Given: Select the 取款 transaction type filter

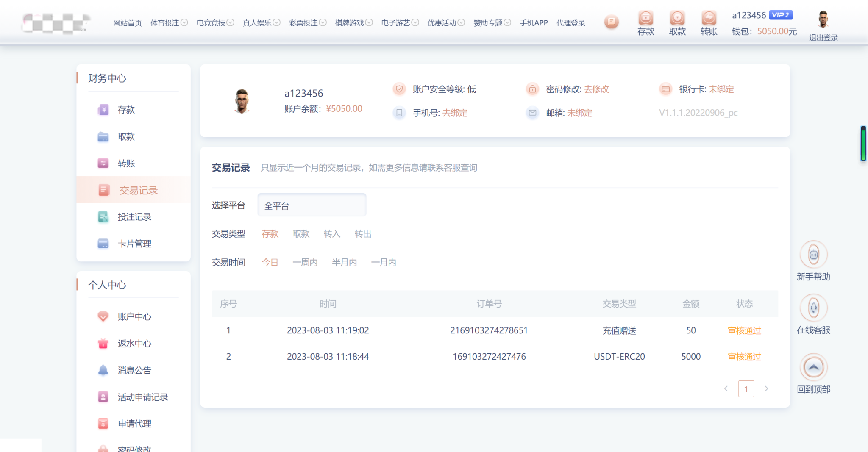Looking at the screenshot, I should 301,234.
